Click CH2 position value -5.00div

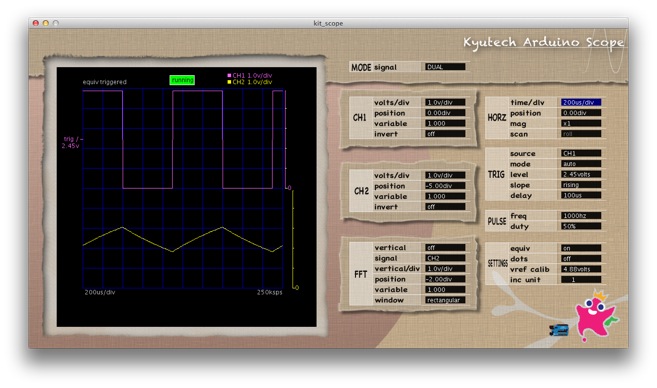(445, 186)
